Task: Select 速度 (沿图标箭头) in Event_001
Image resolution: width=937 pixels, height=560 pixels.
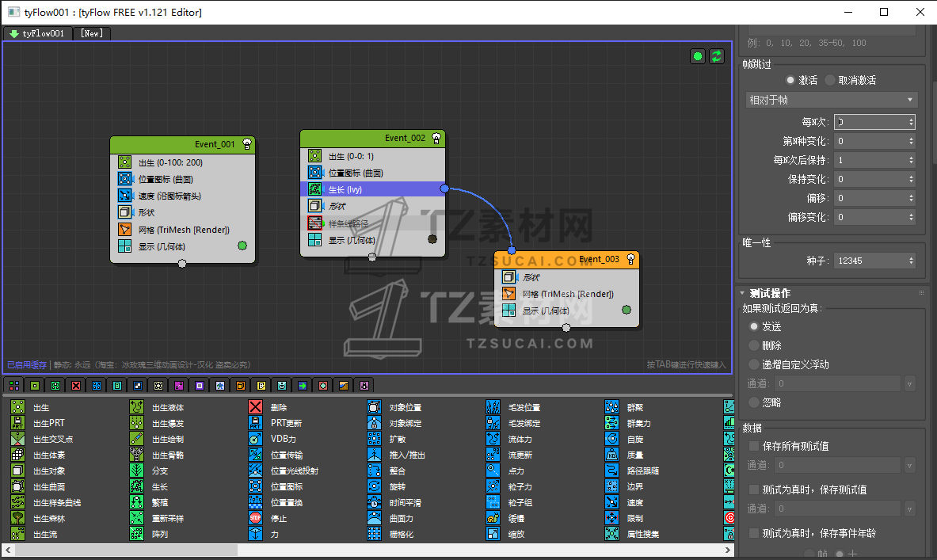Action: 182,196
